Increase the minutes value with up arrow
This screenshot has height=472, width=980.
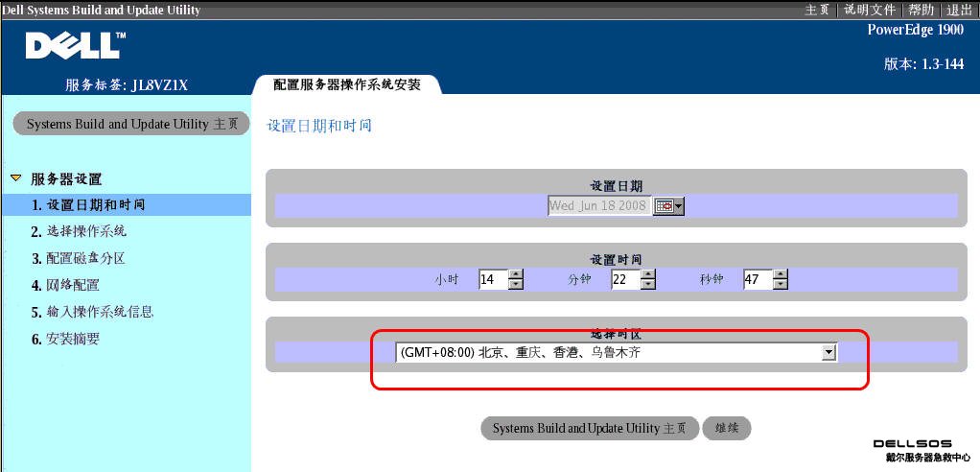[x=648, y=274]
